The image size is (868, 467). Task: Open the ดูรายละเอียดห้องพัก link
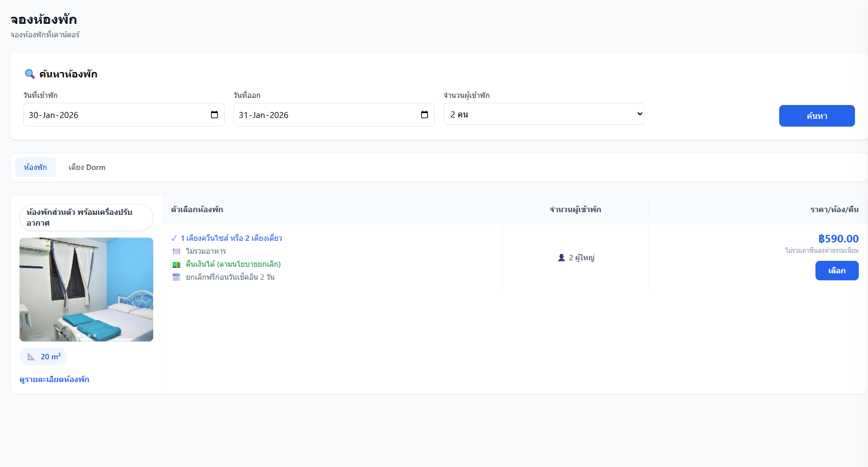(x=54, y=379)
